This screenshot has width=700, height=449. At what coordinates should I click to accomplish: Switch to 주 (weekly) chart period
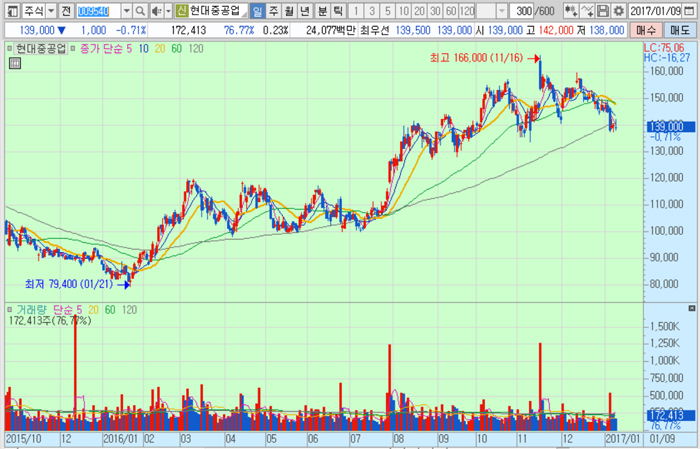coord(274,10)
